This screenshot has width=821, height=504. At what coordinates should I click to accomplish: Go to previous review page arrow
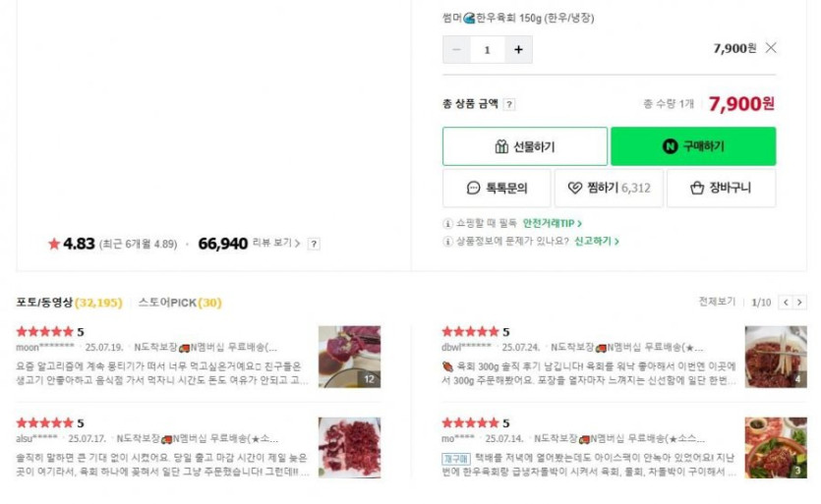(785, 303)
